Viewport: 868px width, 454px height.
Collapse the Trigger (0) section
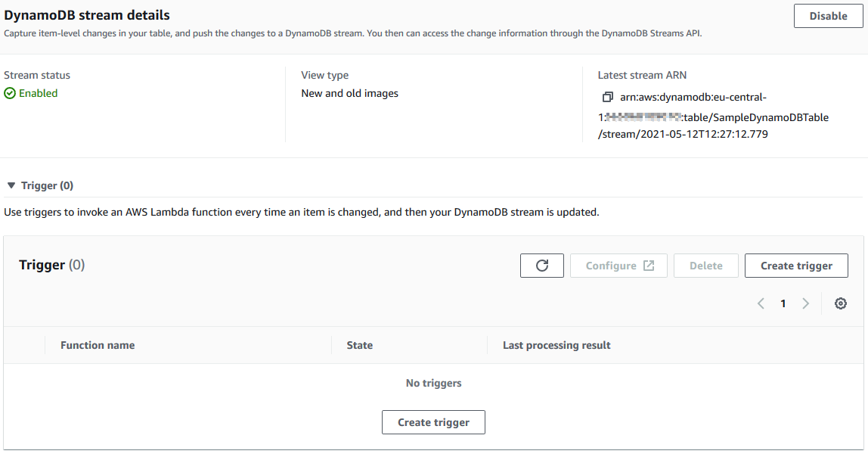pos(11,185)
